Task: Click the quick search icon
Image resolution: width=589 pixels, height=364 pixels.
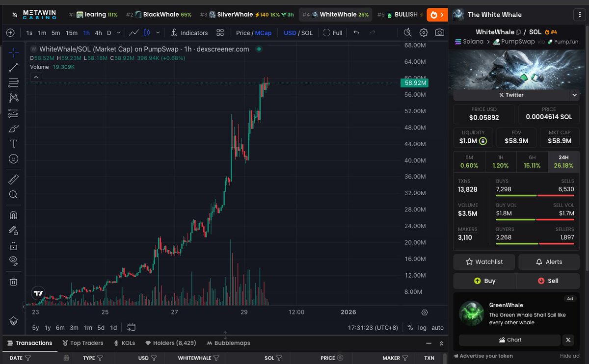Action: point(407,33)
